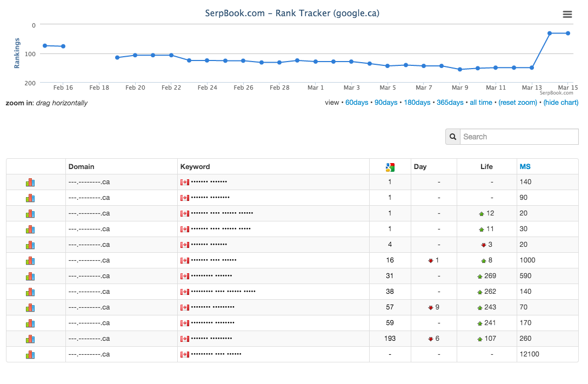Click the magnifier search icon
The image size is (588, 384).
453,137
